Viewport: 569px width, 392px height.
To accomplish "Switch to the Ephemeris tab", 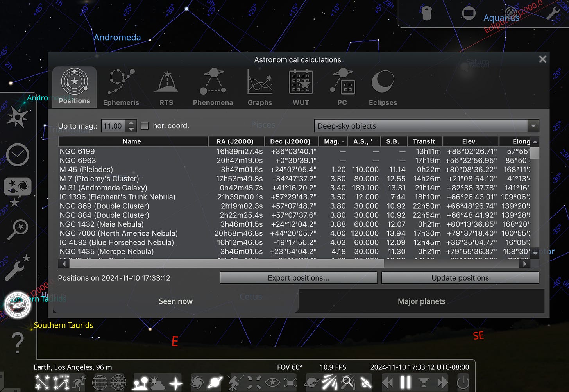I will pyautogui.click(x=121, y=87).
